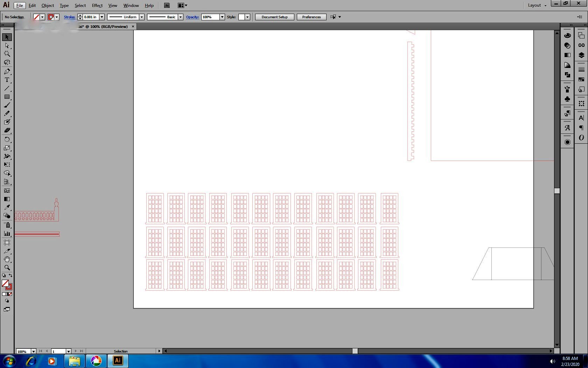Open the File menu
The width and height of the screenshot is (588, 368).
20,5
